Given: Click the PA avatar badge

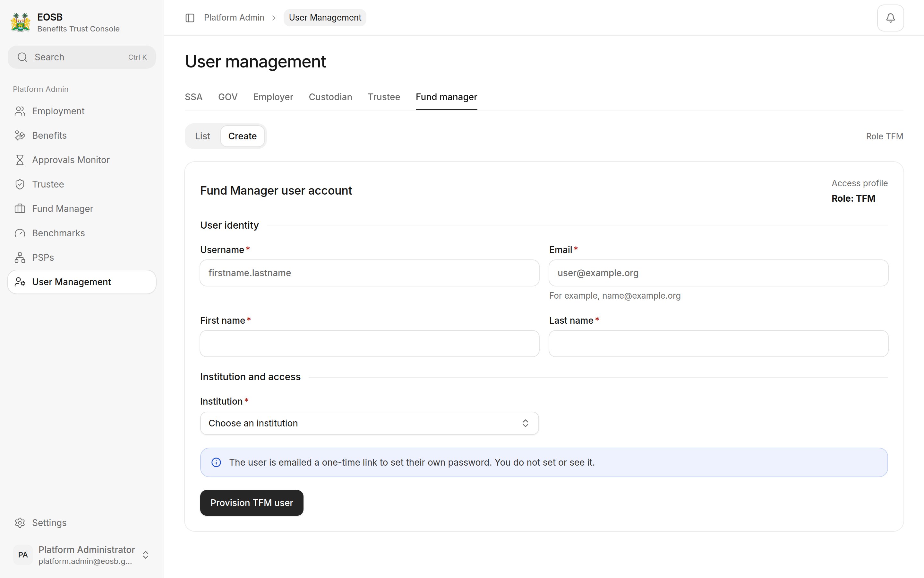Looking at the screenshot, I should [23, 555].
